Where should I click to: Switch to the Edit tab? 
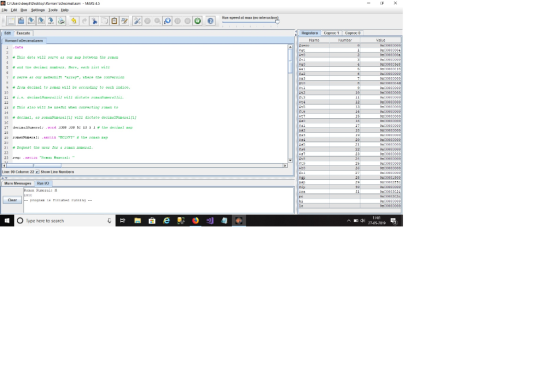click(8, 33)
